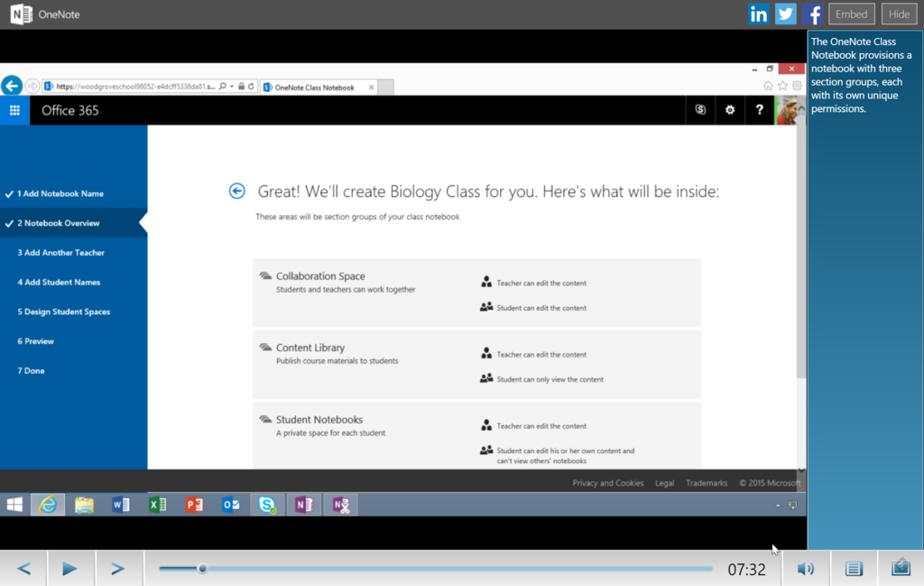
Task: Launch PowerPoint from the taskbar
Action: [194, 505]
